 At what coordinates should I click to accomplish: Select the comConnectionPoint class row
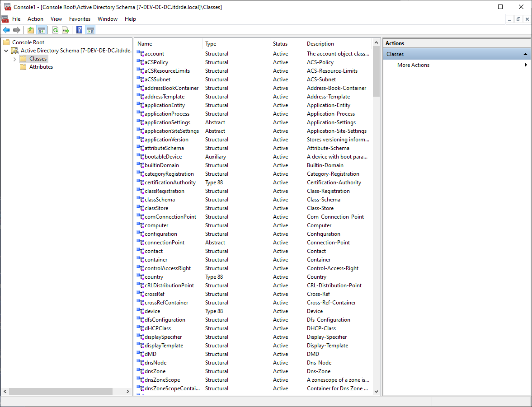tap(254, 217)
